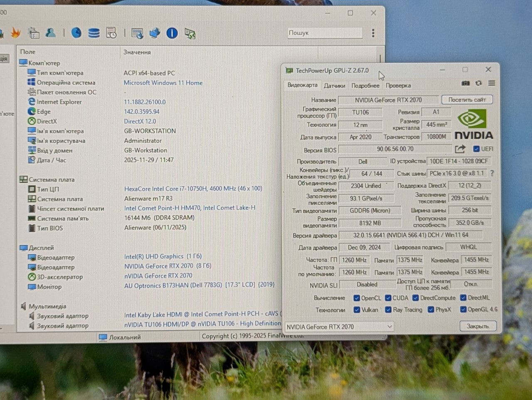Click the blue info icon in AIDA64 toolbar
The image size is (532, 400).
coord(172,33)
